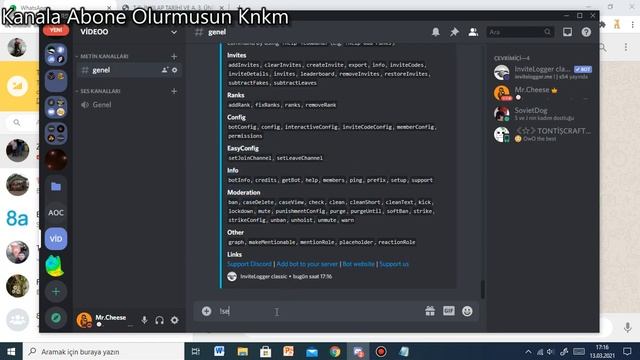Open the inbox icon in header
Viewport: 640px width, 360px height.
pos(567,32)
